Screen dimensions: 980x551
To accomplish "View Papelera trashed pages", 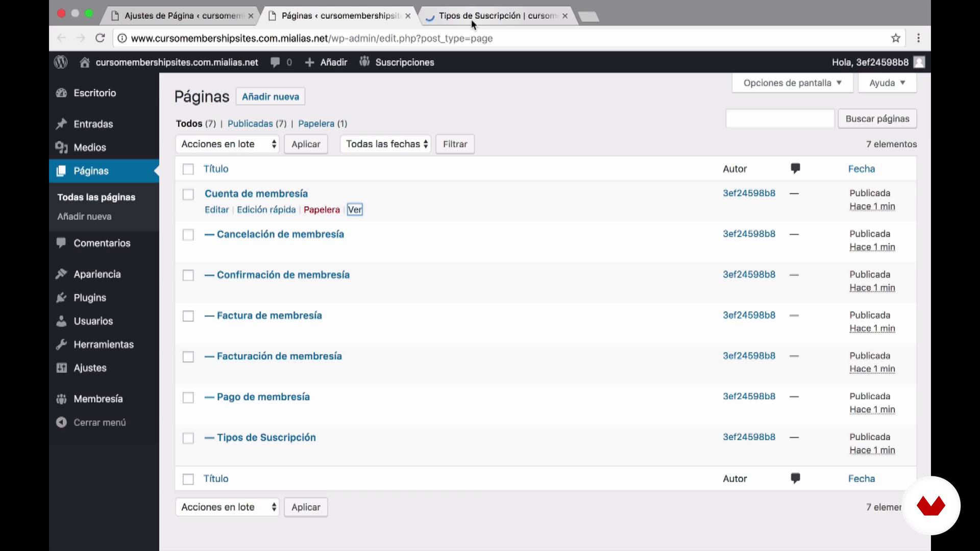I will click(316, 123).
